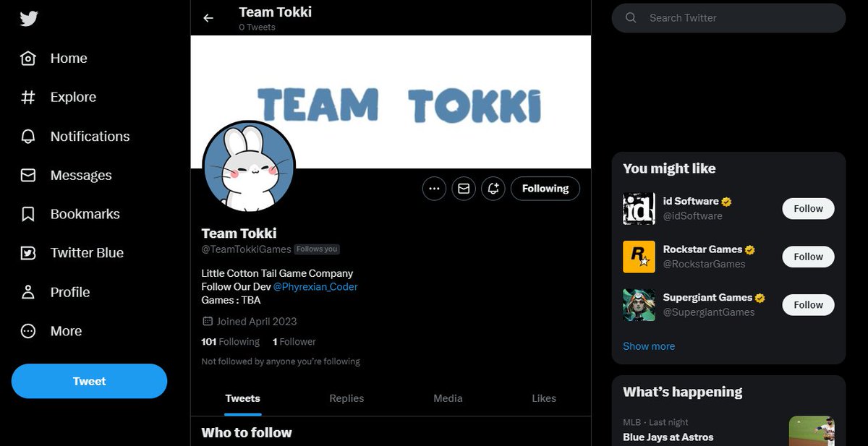Switch to the Media tab

click(447, 398)
